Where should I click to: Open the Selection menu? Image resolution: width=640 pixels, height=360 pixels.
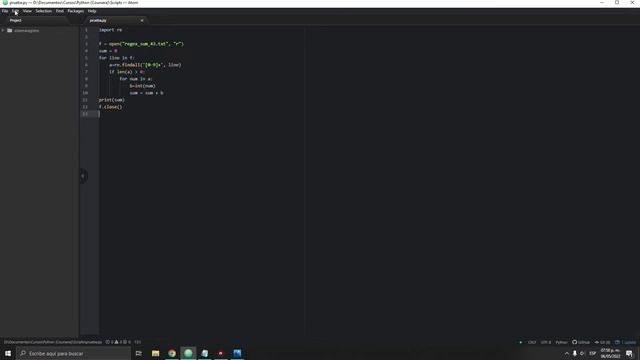coord(43,11)
